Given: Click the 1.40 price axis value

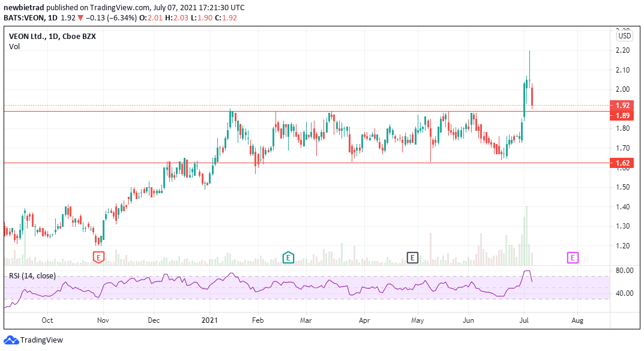Looking at the screenshot, I should click(x=622, y=206).
